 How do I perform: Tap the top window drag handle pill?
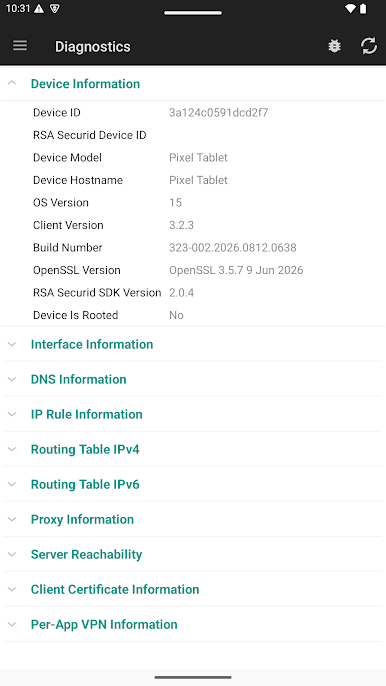click(x=193, y=13)
